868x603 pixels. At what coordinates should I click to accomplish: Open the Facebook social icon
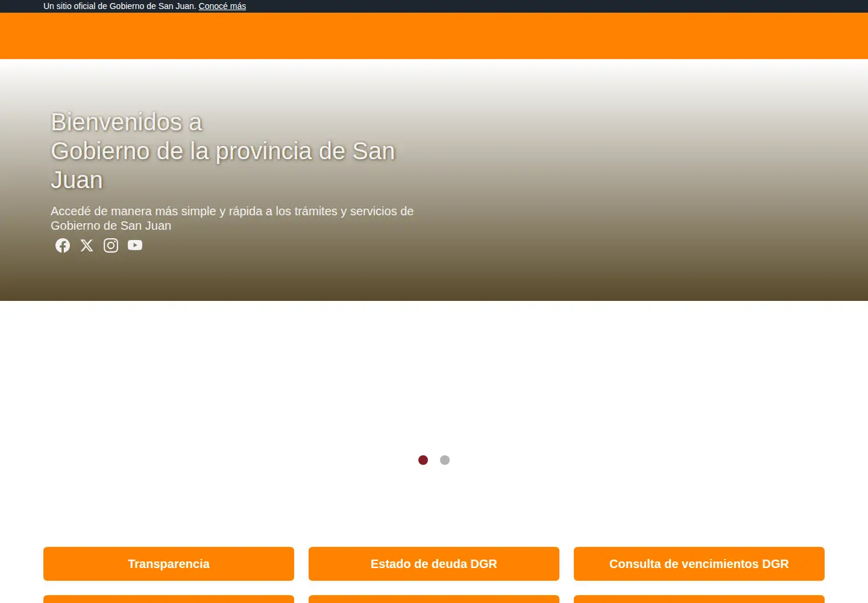(63, 245)
